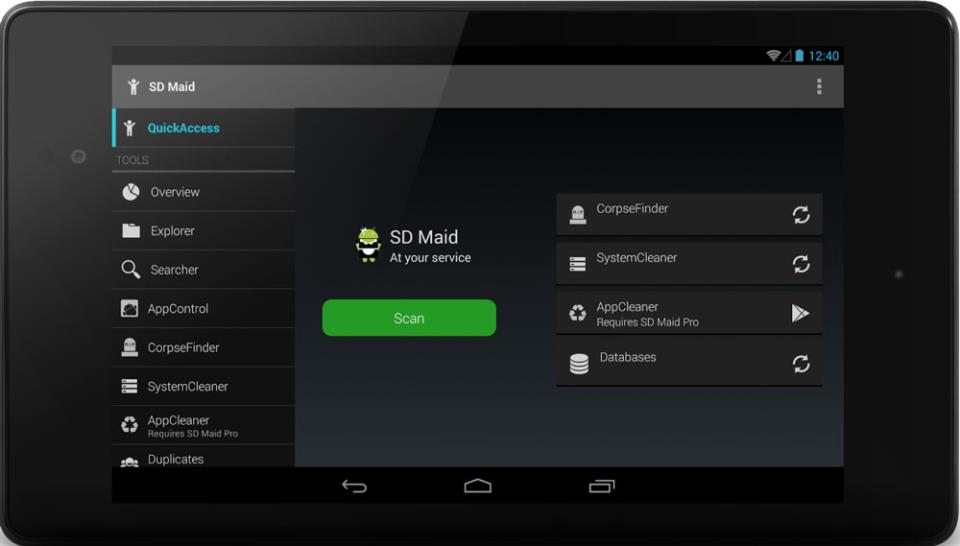
Task: Click the SD Maid logo in action bar
Action: tap(133, 87)
